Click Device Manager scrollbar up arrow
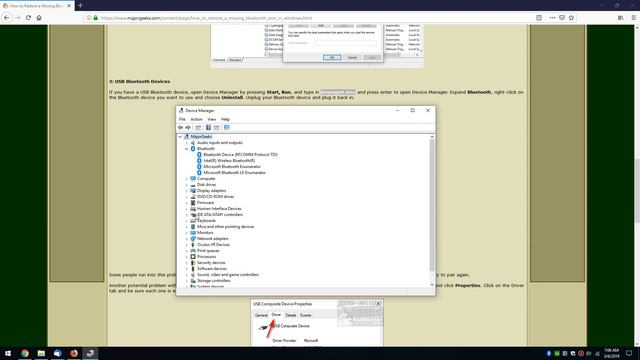The width and height of the screenshot is (640, 360). pyautogui.click(x=432, y=137)
